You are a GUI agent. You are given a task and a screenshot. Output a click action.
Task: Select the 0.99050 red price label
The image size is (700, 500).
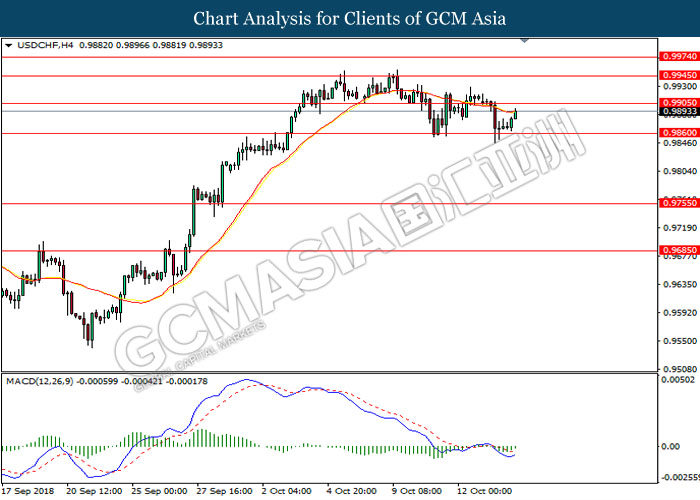679,103
